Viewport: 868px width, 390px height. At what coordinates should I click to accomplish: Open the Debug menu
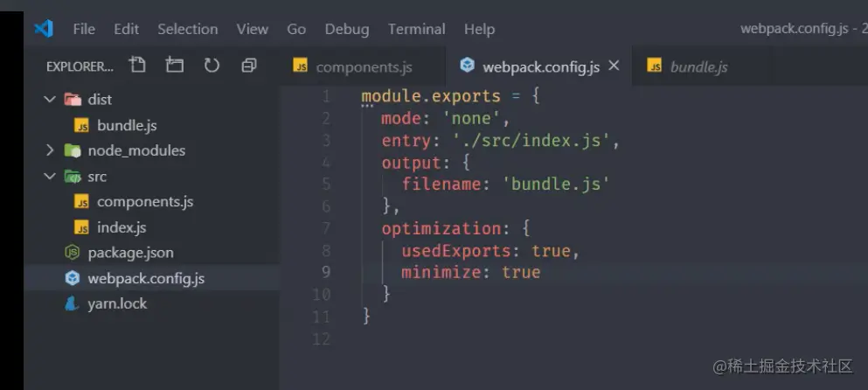pos(347,30)
